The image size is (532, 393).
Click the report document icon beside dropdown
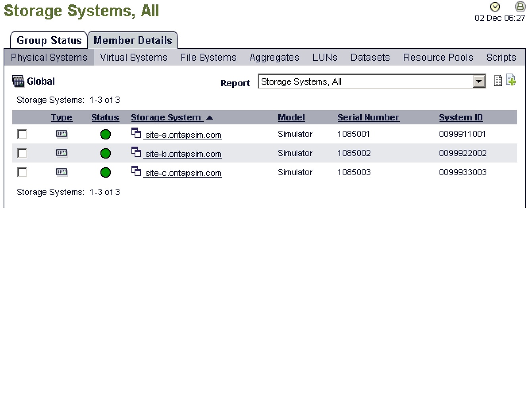498,81
